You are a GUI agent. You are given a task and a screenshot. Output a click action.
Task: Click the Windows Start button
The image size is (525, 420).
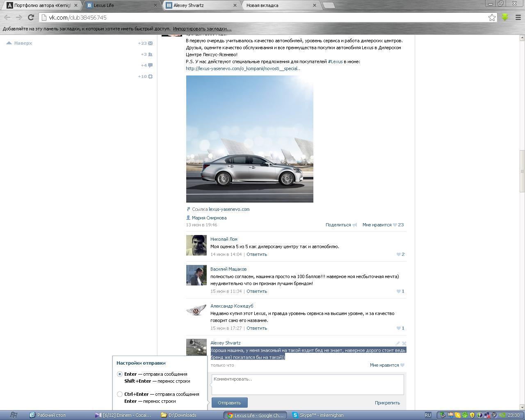(x=13, y=415)
